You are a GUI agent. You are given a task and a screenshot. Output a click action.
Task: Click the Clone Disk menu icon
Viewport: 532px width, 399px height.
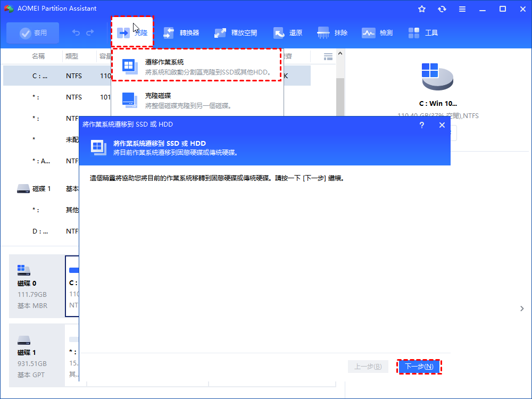pyautogui.click(x=130, y=100)
